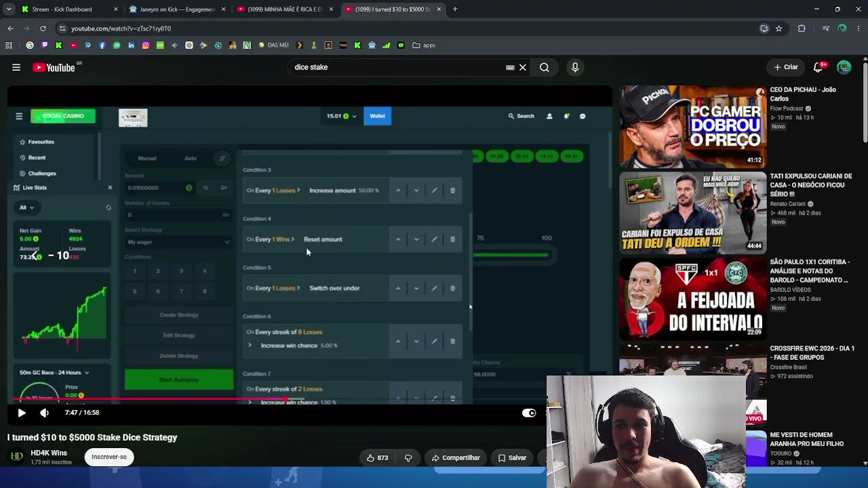Open the A Feijoada do Intervalo thumbnail
Image resolution: width=868 pixels, height=488 pixels.
pyautogui.click(x=692, y=299)
